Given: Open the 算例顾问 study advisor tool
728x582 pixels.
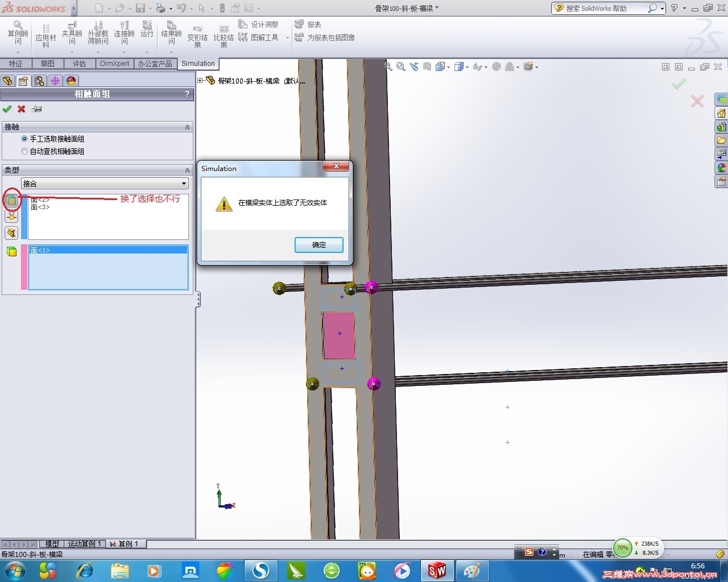Looking at the screenshot, I should point(18,33).
